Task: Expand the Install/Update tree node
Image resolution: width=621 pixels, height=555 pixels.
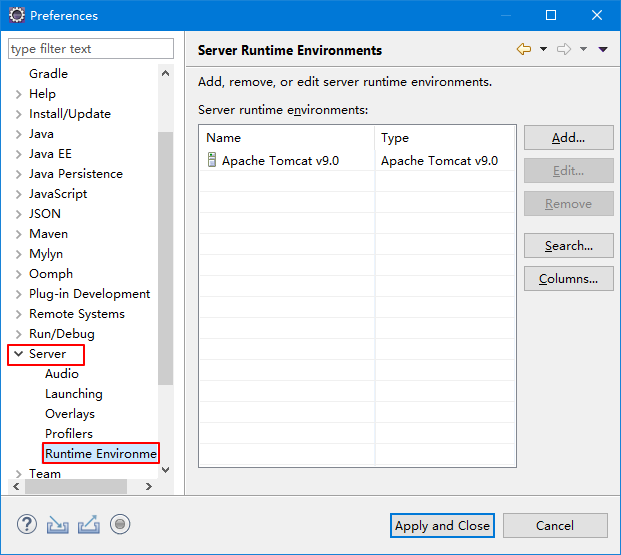Action: (x=18, y=114)
